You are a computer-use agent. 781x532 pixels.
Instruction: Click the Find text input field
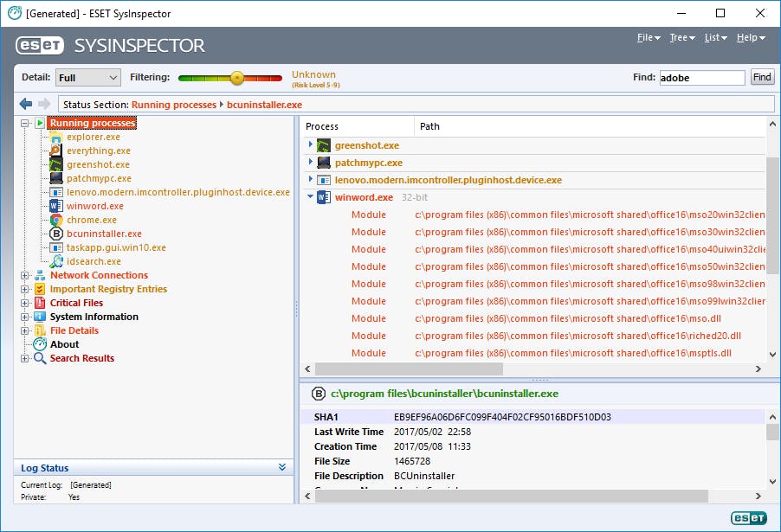click(700, 78)
